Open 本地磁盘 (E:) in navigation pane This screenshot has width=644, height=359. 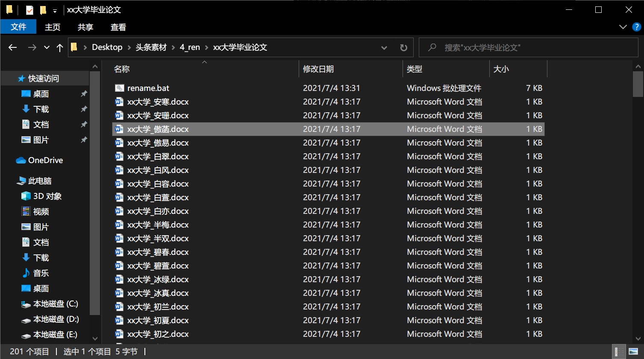pyautogui.click(x=55, y=335)
